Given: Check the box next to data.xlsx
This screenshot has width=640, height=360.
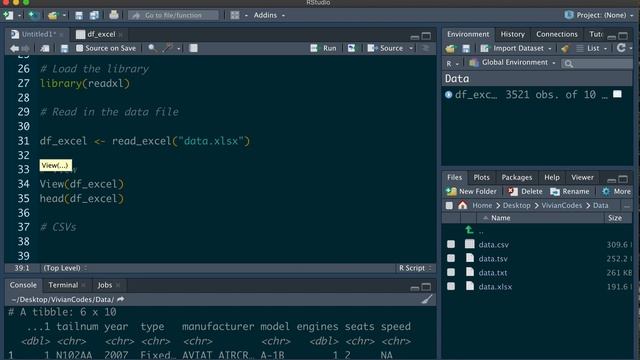Looking at the screenshot, I should 451,286.
